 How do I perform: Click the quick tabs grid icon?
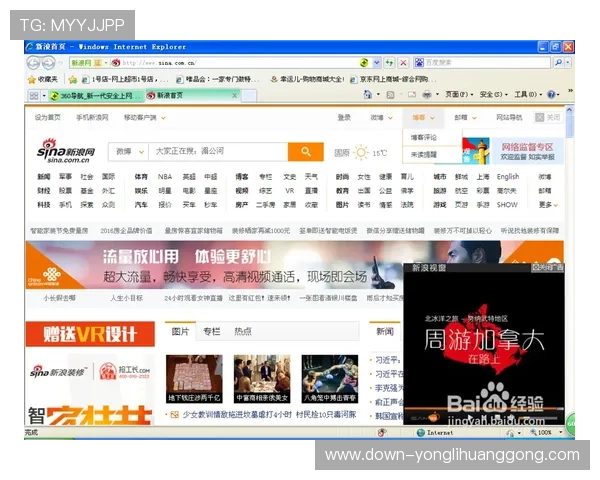point(34,95)
